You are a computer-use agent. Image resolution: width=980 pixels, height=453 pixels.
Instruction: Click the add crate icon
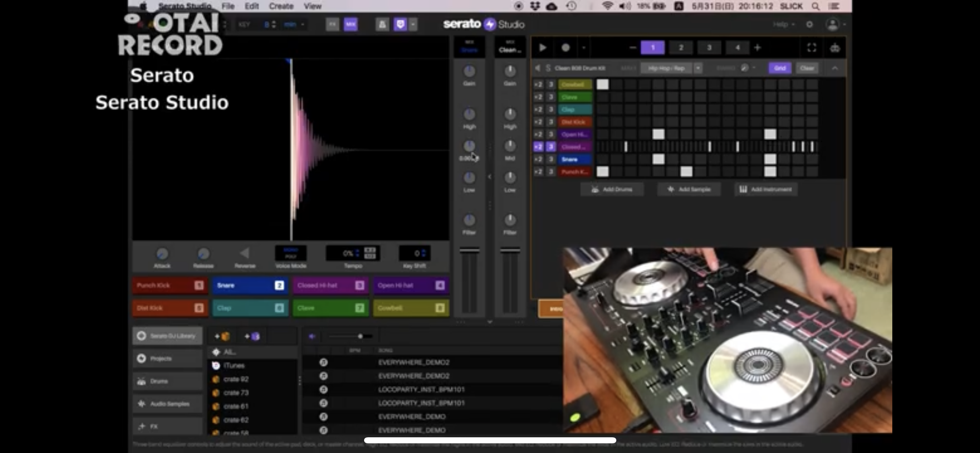[x=222, y=336]
